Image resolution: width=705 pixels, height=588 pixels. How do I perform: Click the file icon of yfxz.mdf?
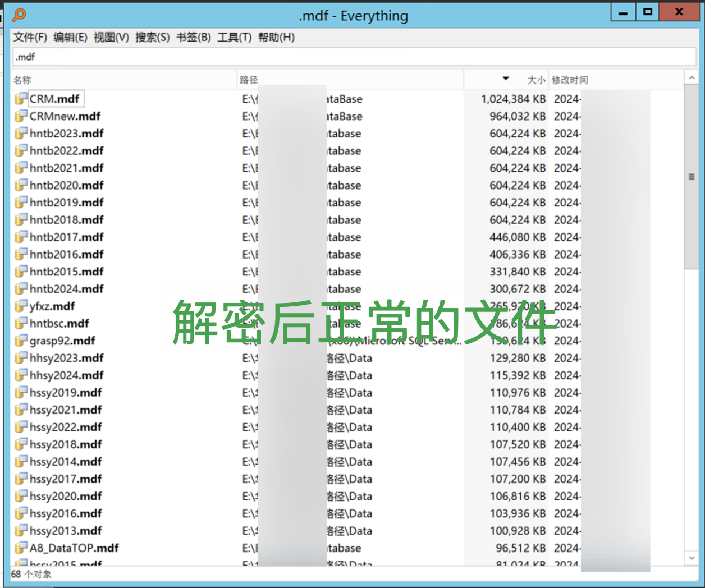21,306
